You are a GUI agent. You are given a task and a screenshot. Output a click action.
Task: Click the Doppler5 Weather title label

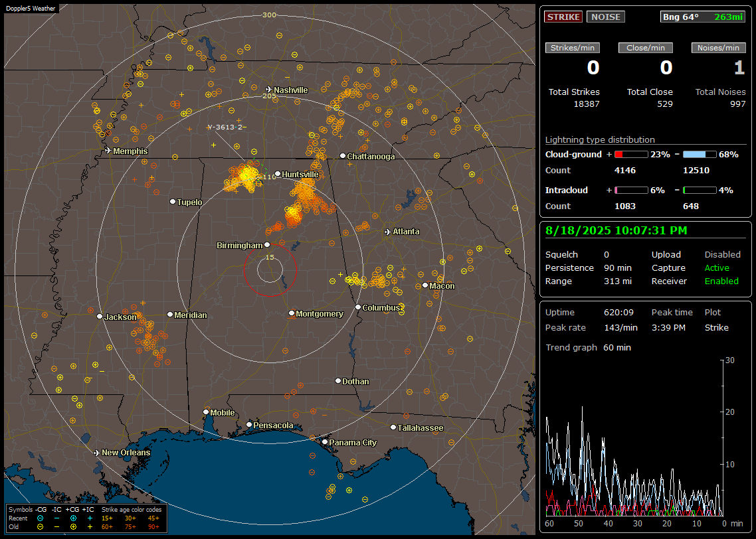(31, 9)
